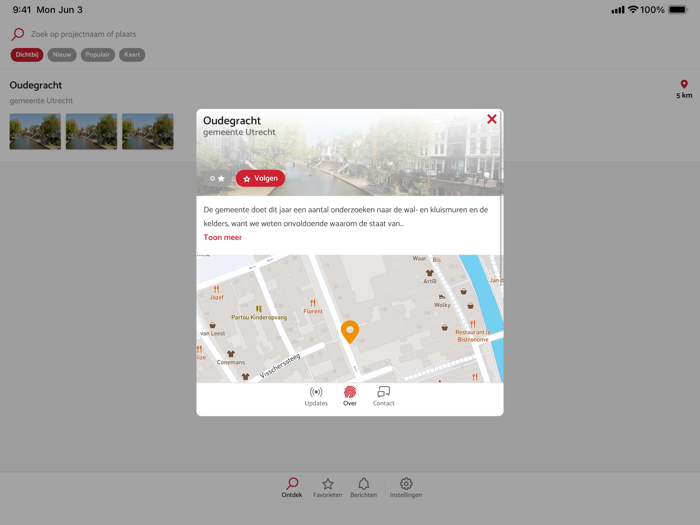Open second Oudegracht canal thumbnail
The image size is (700, 525).
tap(92, 131)
